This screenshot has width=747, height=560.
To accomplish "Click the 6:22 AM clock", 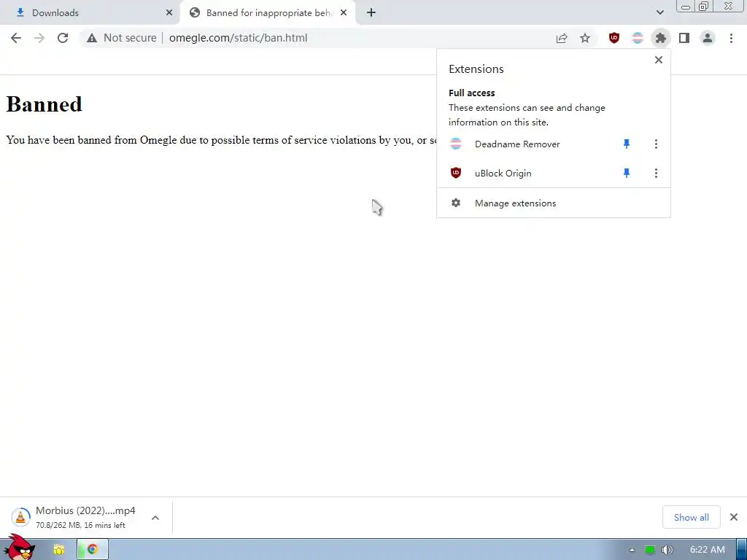I will [x=707, y=550].
